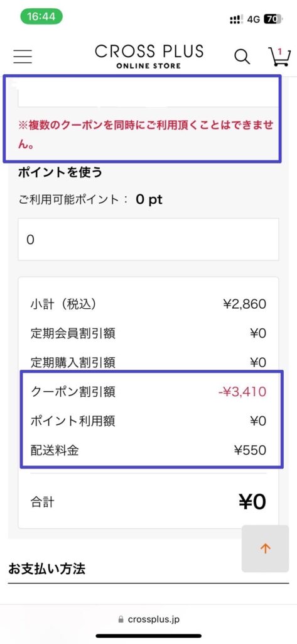Image resolution: width=297 pixels, height=644 pixels.
Task: Tap the crossplus.jp address bar
Action: click(148, 619)
